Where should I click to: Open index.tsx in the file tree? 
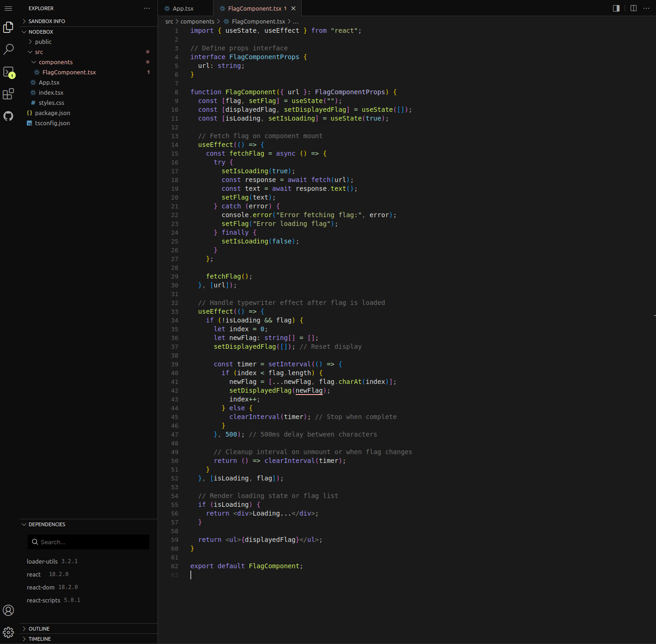tap(88, 92)
